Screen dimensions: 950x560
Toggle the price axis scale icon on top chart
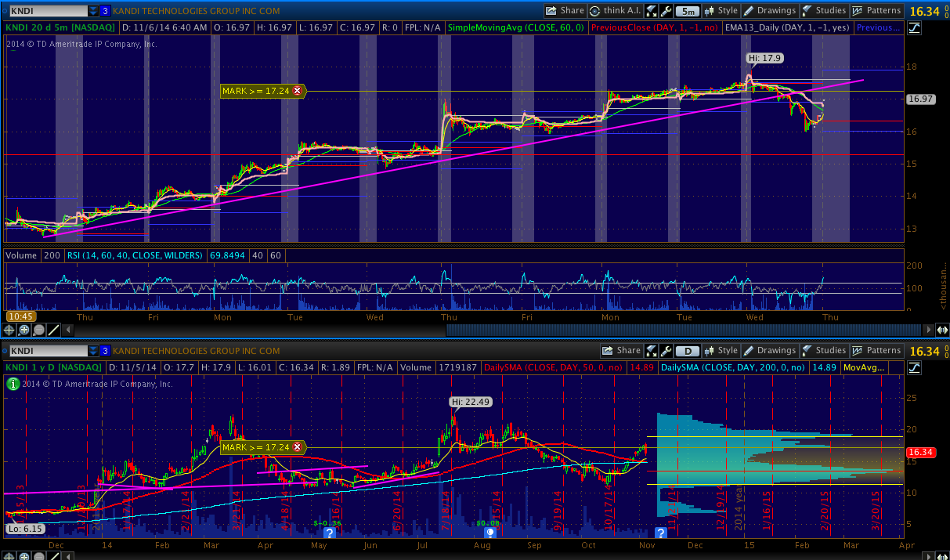[915, 28]
